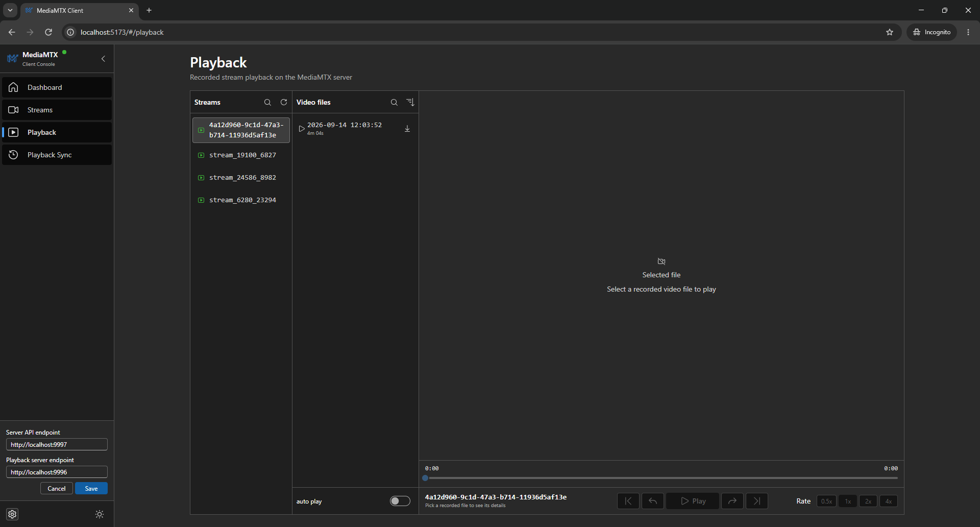This screenshot has width=980, height=527.
Task: Click the 4m 04s duration text
Action: (x=315, y=133)
